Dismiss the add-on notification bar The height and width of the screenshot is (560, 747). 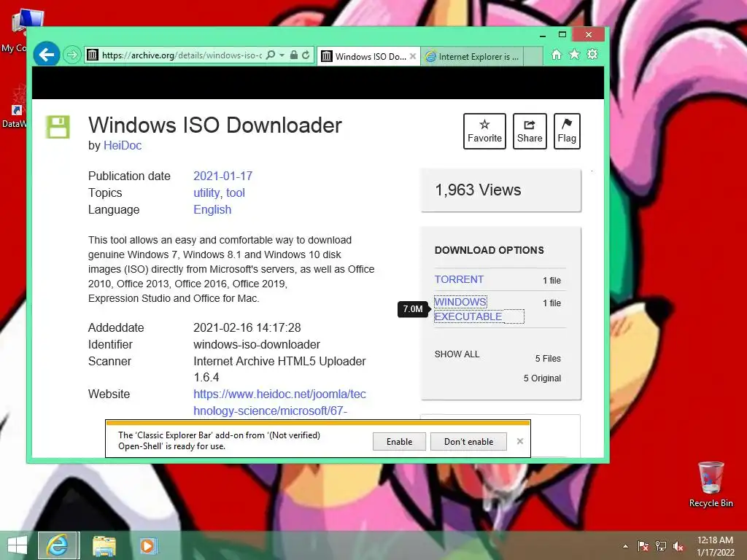(519, 441)
